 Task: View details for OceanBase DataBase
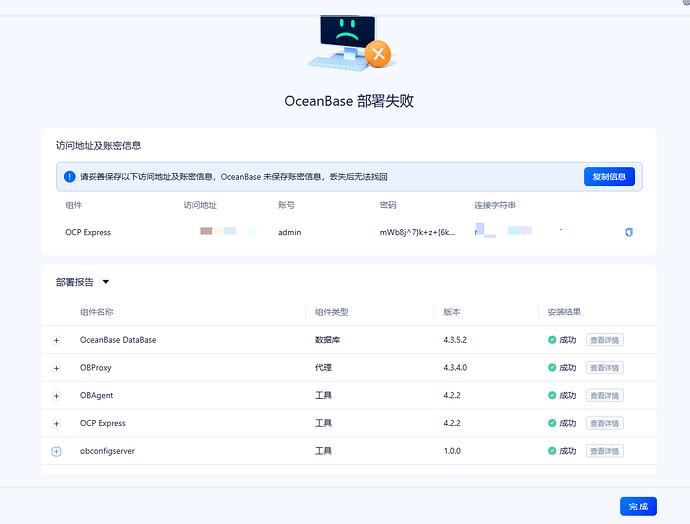point(604,340)
